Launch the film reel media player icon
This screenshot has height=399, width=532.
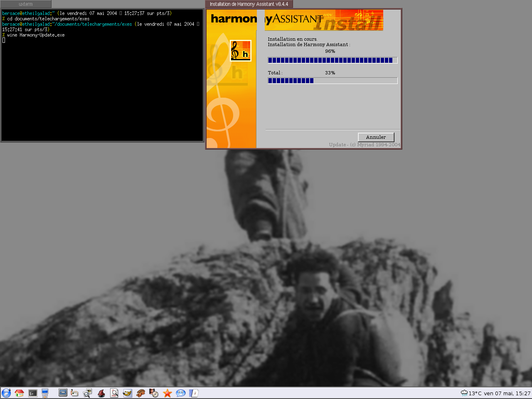click(x=154, y=393)
